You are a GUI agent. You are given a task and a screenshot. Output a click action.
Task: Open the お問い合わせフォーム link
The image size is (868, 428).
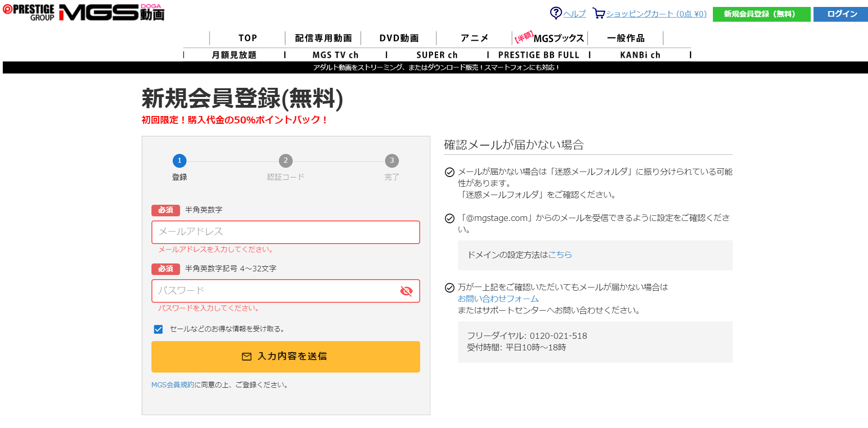(498, 299)
